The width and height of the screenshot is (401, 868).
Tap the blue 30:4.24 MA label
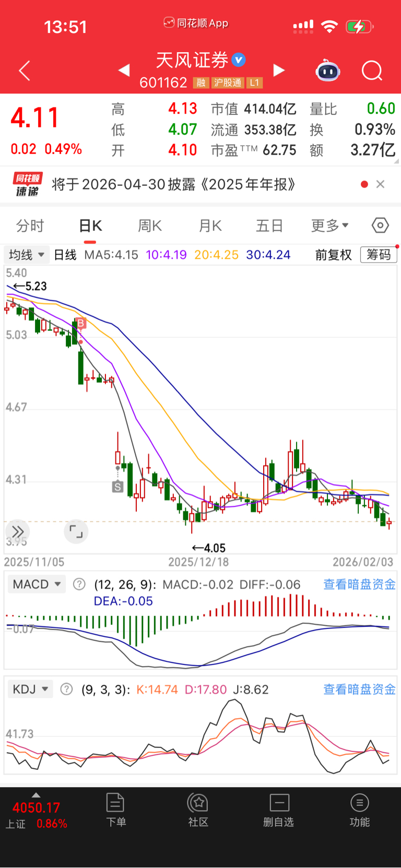[268, 255]
